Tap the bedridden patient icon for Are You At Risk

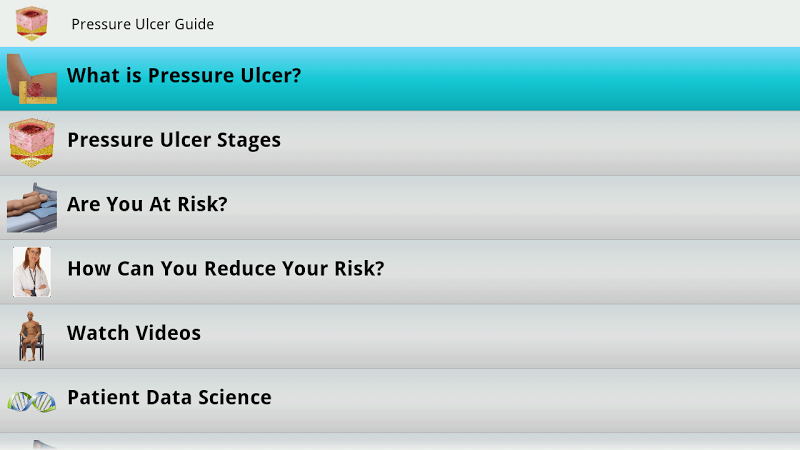(32, 206)
